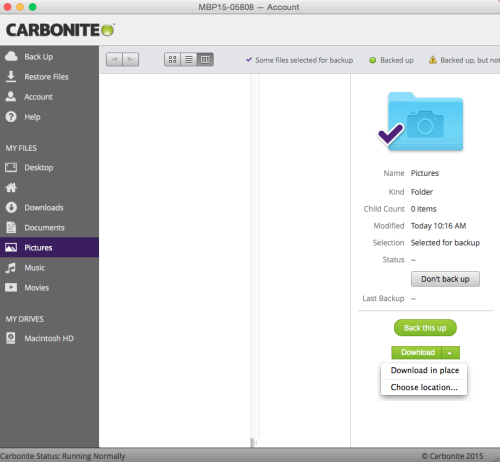500x462 pixels.
Task: Click the Pictures name value
Action: point(425,173)
